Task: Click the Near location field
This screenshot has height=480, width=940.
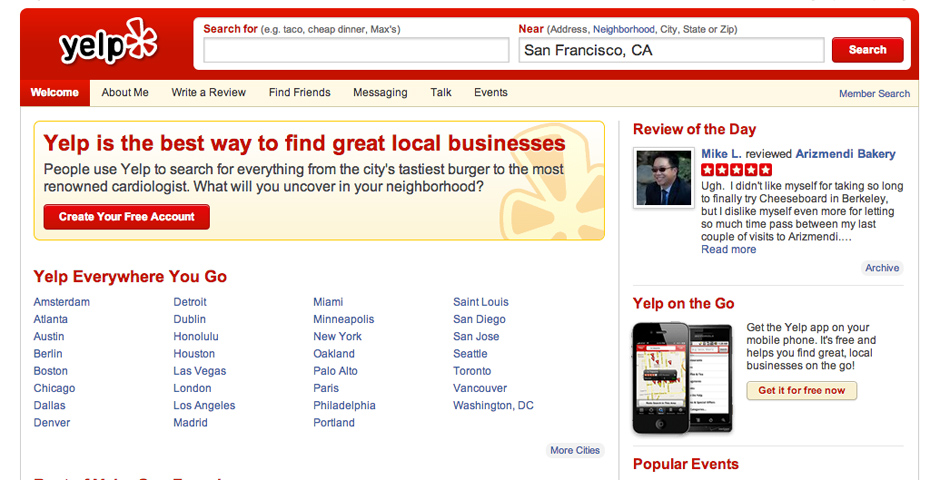Action: tap(671, 50)
